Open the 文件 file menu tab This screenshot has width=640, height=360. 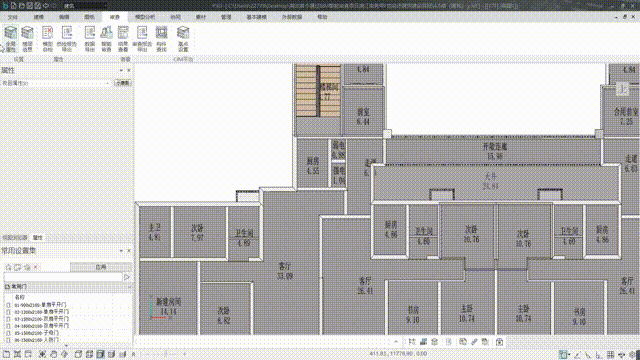pos(13,17)
